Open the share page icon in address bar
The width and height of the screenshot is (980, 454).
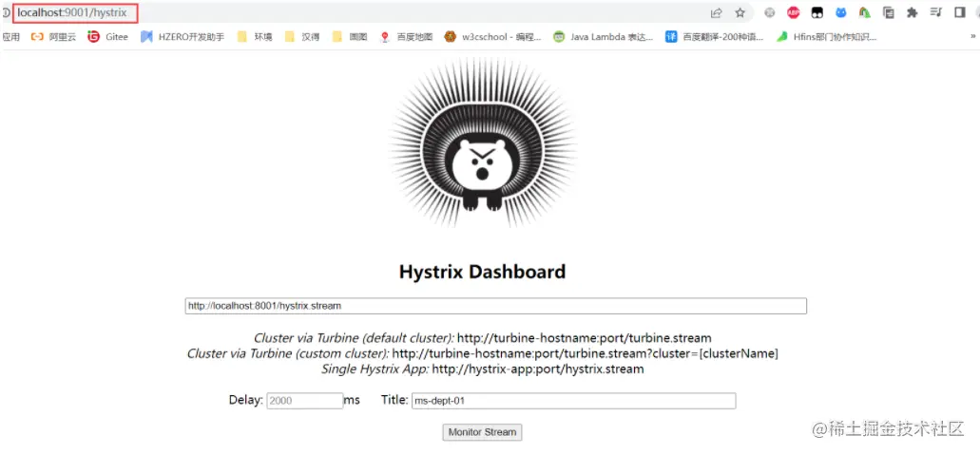click(x=717, y=12)
